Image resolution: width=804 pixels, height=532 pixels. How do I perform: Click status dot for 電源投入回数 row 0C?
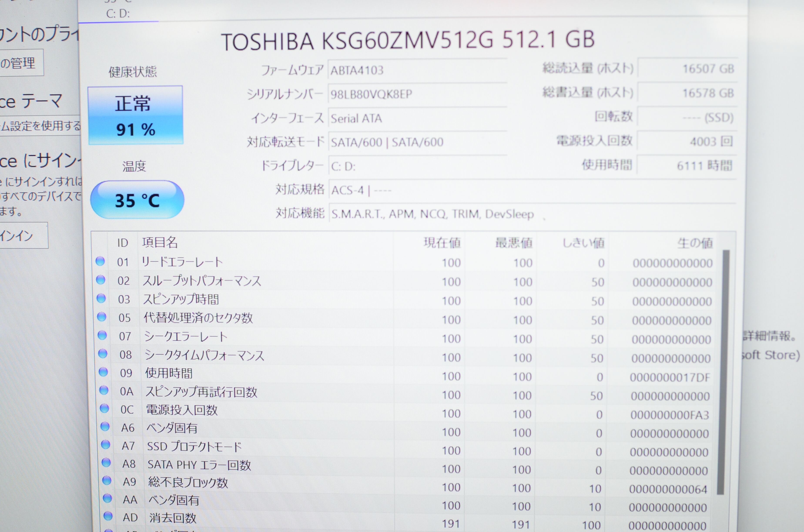(x=105, y=409)
